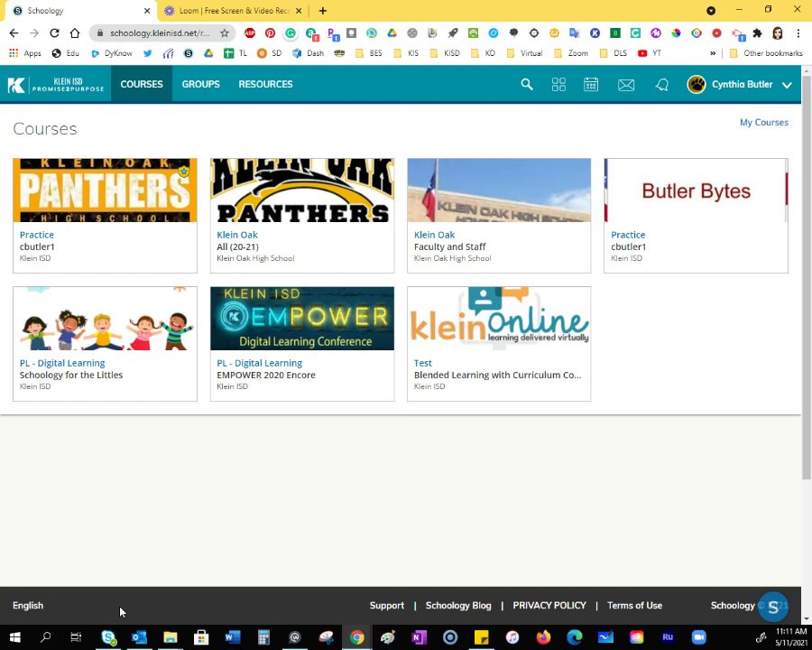Viewport: 812px width, 650px height.
Task: Open the DyKnow bookmark
Action: pyautogui.click(x=111, y=53)
